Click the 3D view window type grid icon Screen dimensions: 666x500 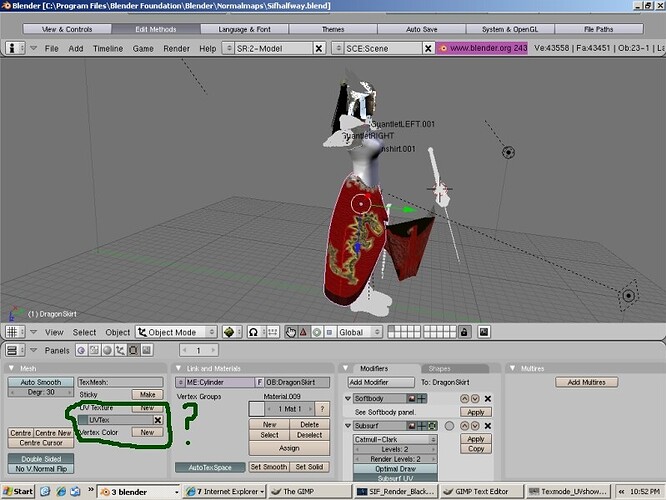pyautogui.click(x=12, y=332)
